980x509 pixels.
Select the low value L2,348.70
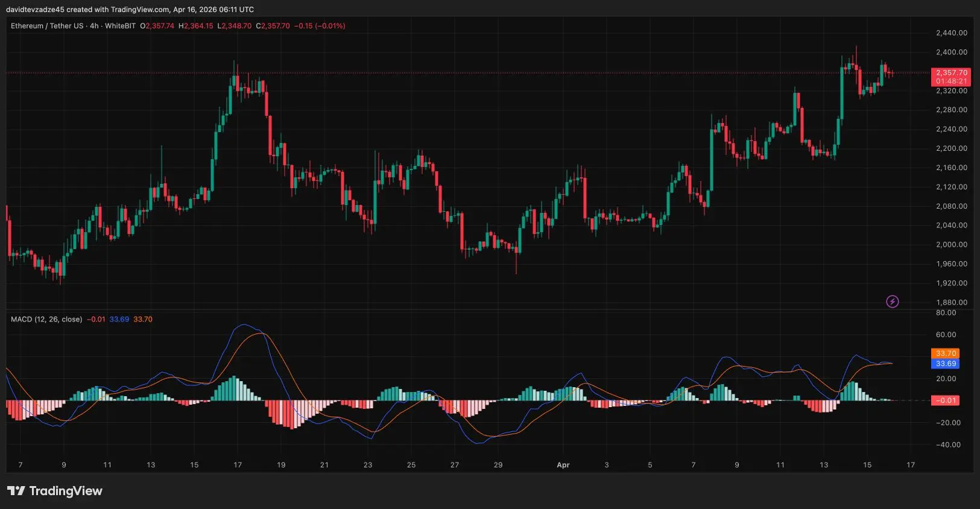tap(235, 26)
